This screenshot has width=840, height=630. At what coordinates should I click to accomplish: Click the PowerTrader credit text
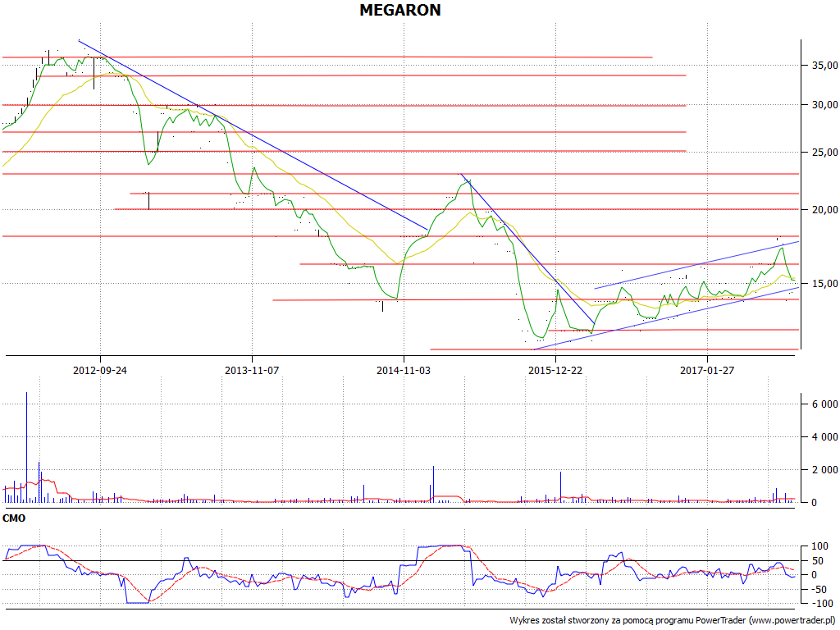pos(673,620)
